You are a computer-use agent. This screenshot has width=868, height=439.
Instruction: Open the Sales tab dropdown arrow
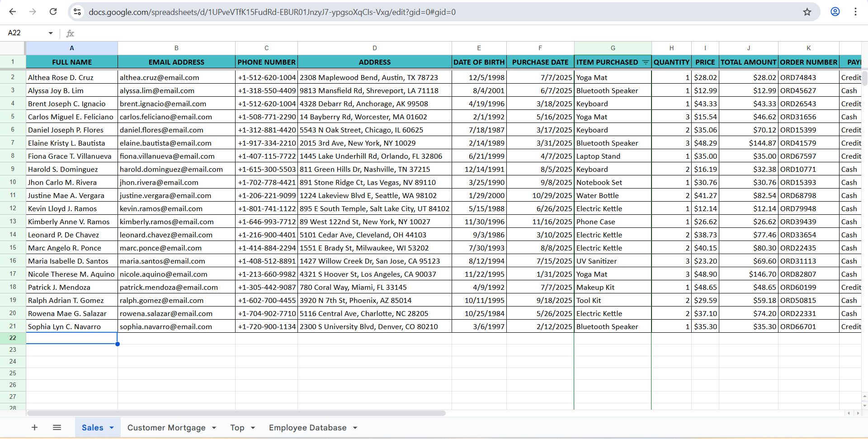pos(112,428)
